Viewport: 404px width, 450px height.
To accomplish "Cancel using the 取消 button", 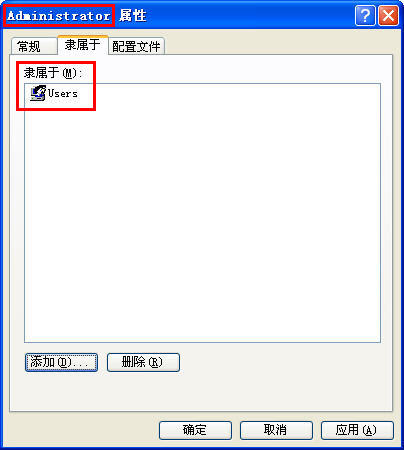I will pyautogui.click(x=276, y=430).
